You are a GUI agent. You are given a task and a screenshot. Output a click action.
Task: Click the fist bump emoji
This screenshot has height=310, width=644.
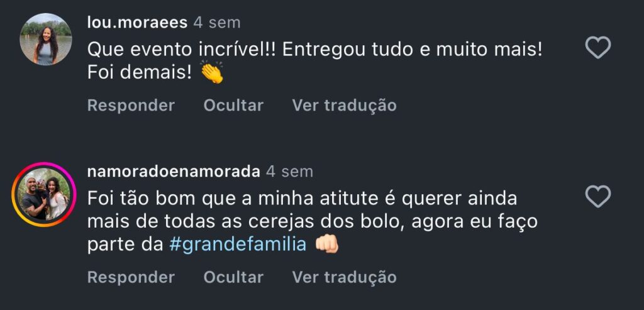[326, 244]
